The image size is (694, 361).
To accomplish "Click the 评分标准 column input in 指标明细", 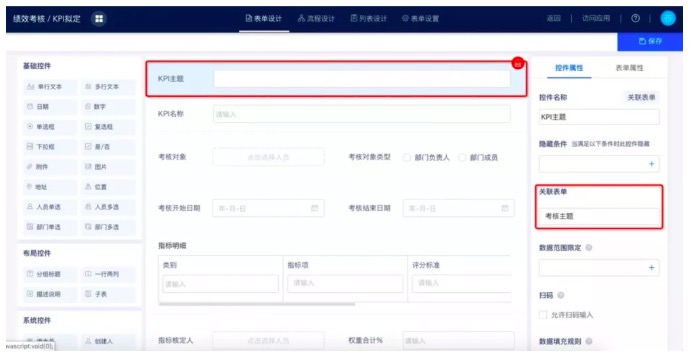I will pos(462,283).
